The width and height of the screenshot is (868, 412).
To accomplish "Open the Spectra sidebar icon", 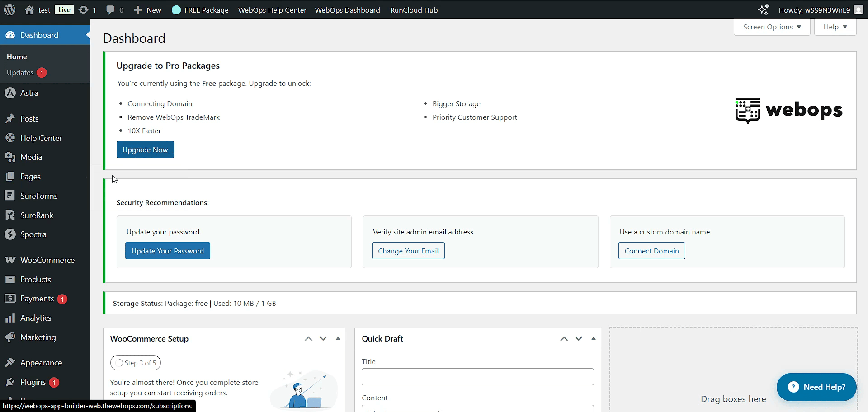I will pos(10,234).
